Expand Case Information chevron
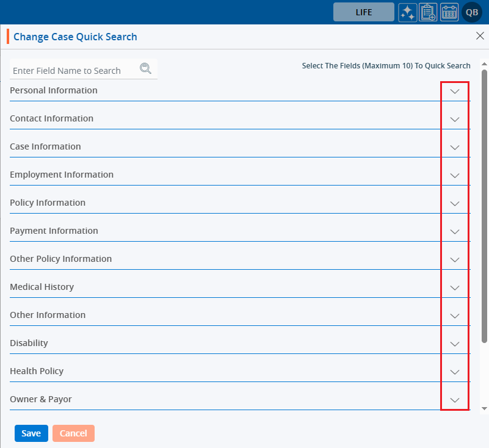Screen dimensions: 489x448 [x=455, y=147]
